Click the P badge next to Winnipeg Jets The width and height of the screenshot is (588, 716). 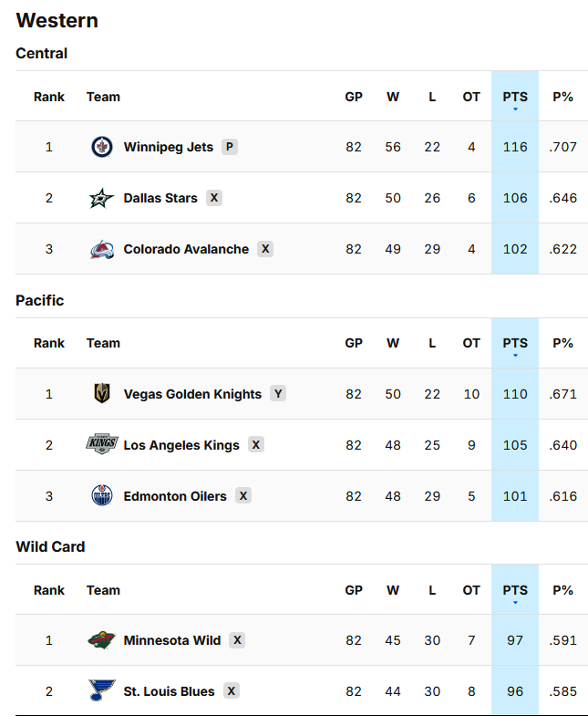(x=230, y=147)
